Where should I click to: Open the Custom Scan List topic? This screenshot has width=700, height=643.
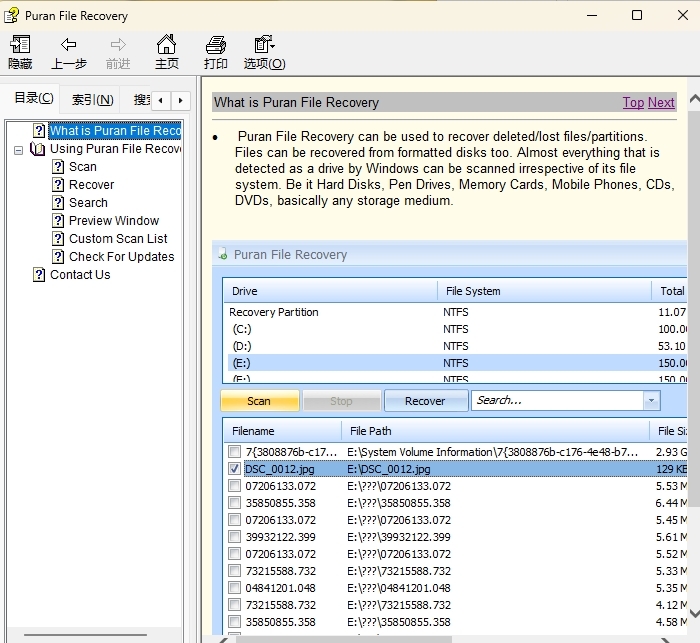pyautogui.click(x=118, y=238)
